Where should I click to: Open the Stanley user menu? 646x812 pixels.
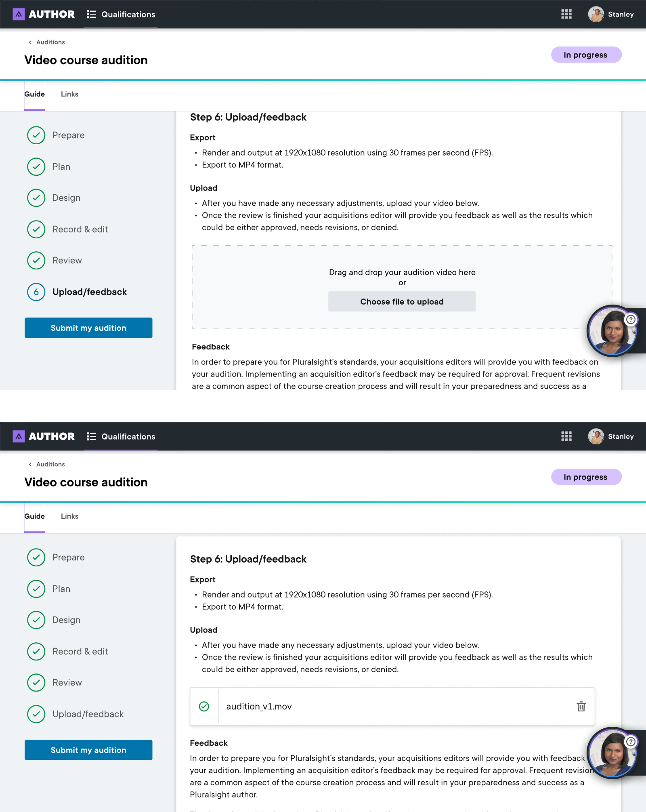(x=621, y=14)
